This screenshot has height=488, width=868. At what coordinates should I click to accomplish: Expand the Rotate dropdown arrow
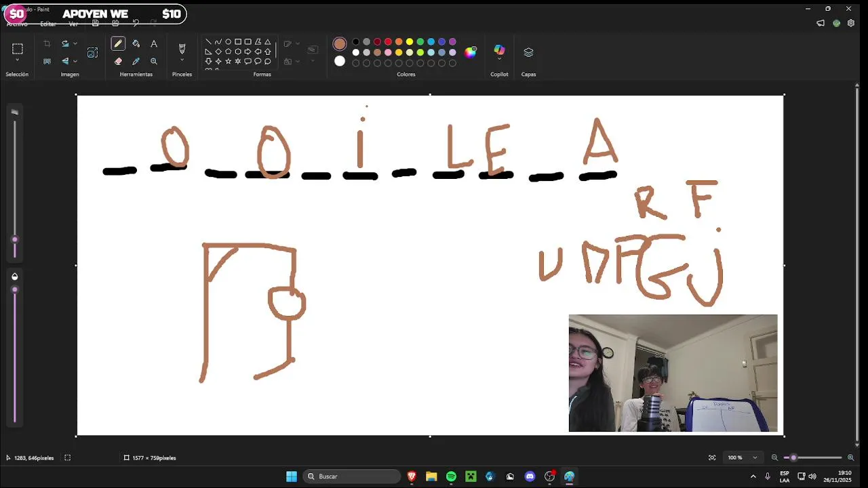click(75, 43)
